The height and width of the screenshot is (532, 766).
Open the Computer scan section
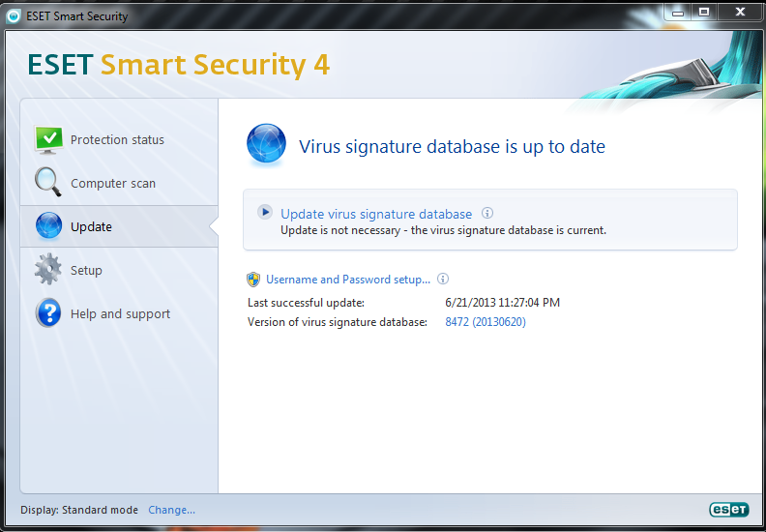coord(113,183)
